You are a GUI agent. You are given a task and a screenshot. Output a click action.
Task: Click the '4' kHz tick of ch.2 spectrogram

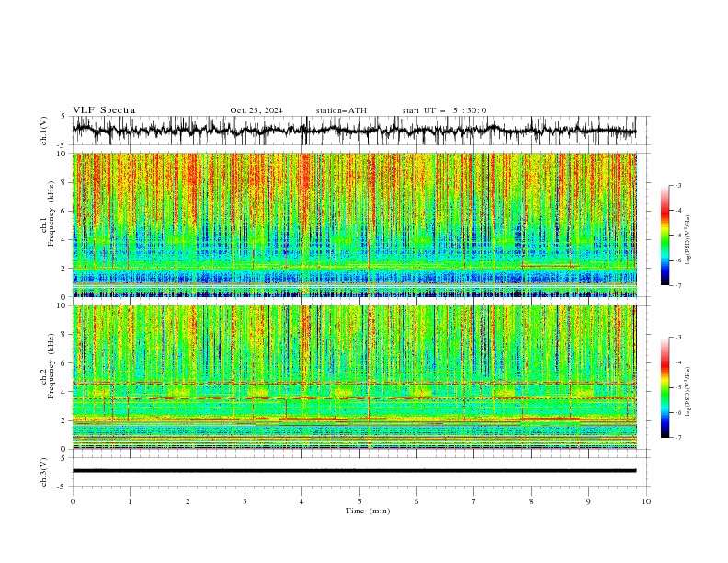(64, 392)
